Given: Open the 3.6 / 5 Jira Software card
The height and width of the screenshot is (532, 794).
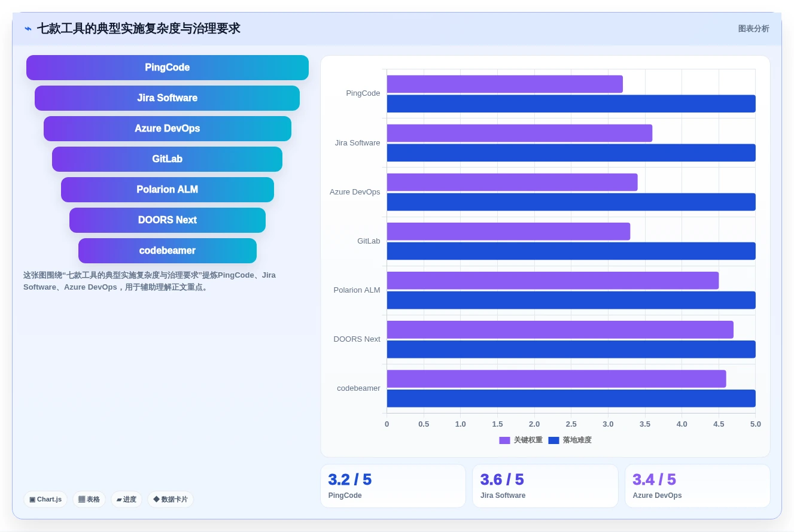Looking at the screenshot, I should pos(545,486).
